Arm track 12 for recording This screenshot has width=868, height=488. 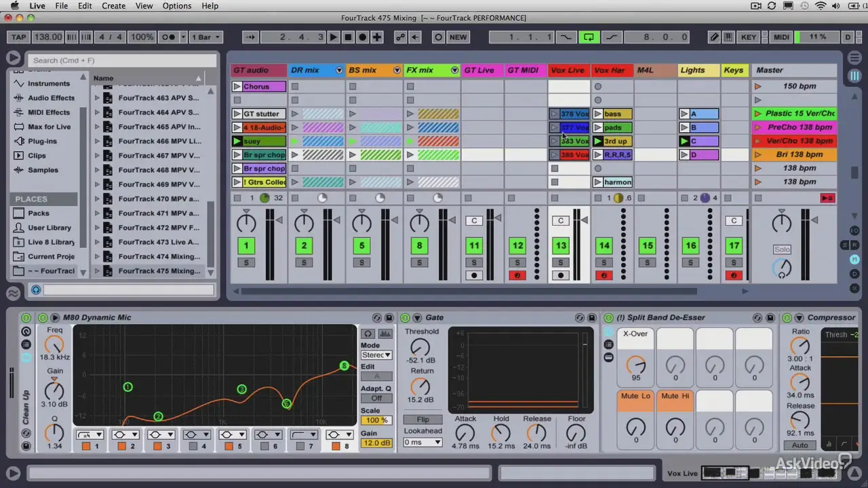pos(517,275)
